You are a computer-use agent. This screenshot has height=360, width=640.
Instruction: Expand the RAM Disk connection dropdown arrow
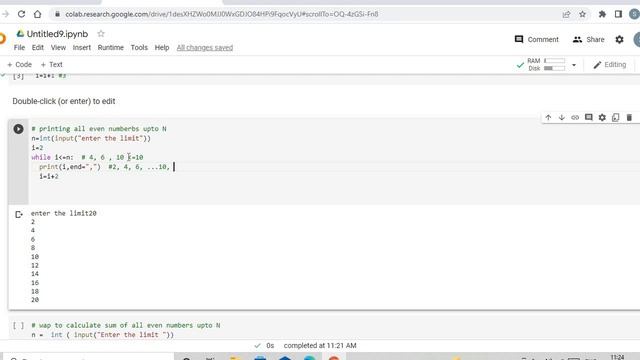(574, 65)
